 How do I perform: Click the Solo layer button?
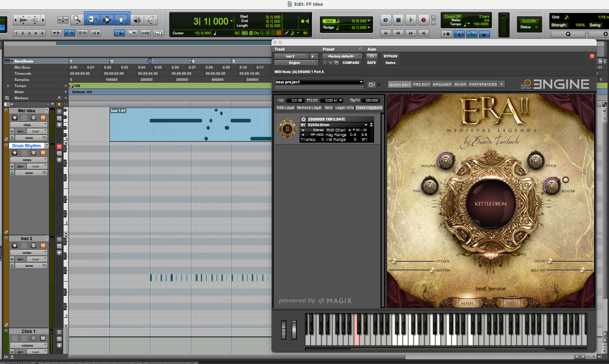point(329,108)
